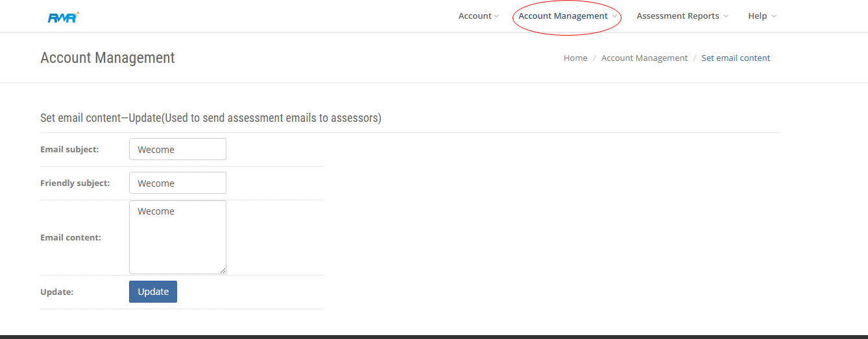Click the RWR logo in header
This screenshot has height=339, width=868.
63,18
